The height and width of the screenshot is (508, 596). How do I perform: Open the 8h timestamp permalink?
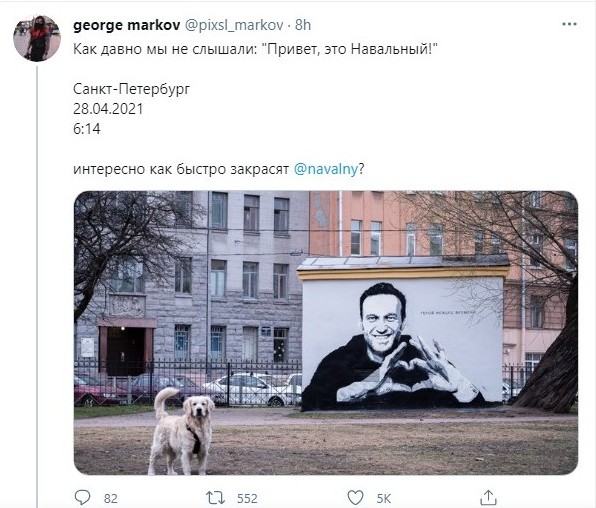click(303, 25)
